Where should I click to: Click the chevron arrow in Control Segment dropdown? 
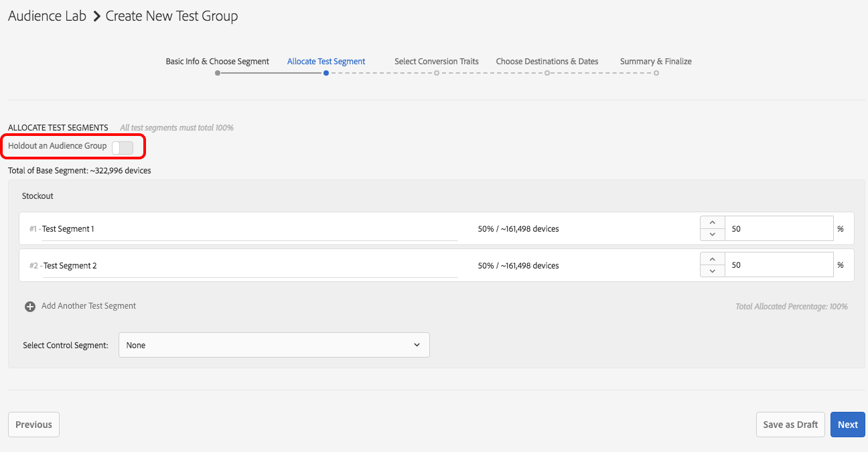[x=417, y=345]
